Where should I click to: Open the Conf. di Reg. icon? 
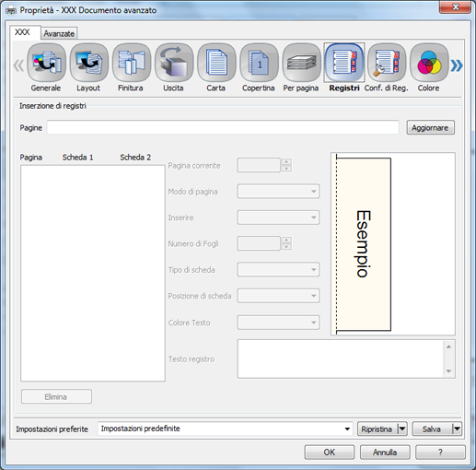click(387, 63)
